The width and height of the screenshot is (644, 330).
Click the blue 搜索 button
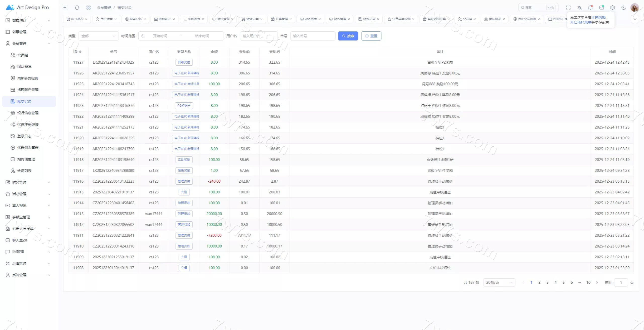pyautogui.click(x=348, y=36)
